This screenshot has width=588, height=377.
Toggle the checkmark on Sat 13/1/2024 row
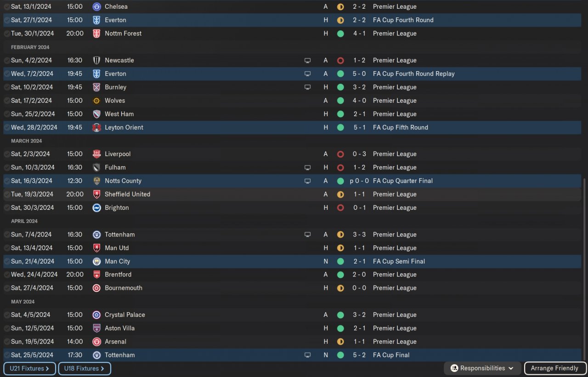click(x=7, y=7)
